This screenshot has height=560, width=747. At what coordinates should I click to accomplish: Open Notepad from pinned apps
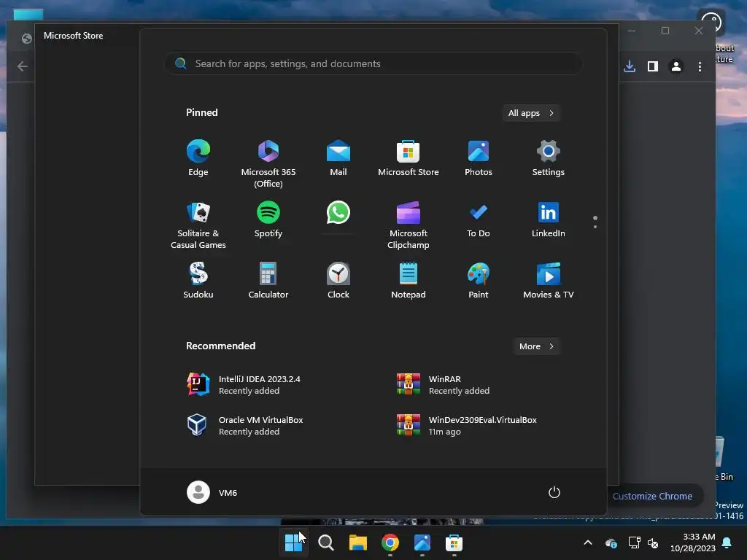tap(409, 281)
